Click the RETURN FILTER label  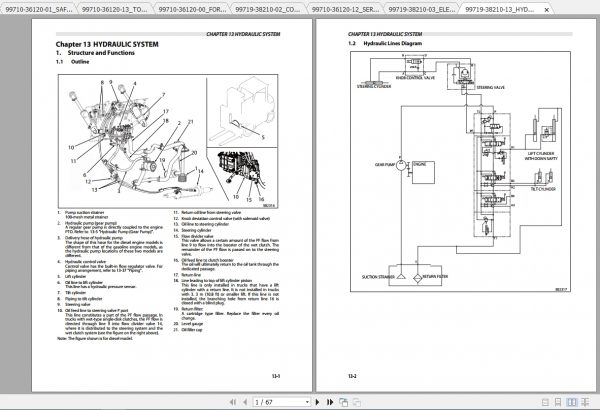pos(435,276)
